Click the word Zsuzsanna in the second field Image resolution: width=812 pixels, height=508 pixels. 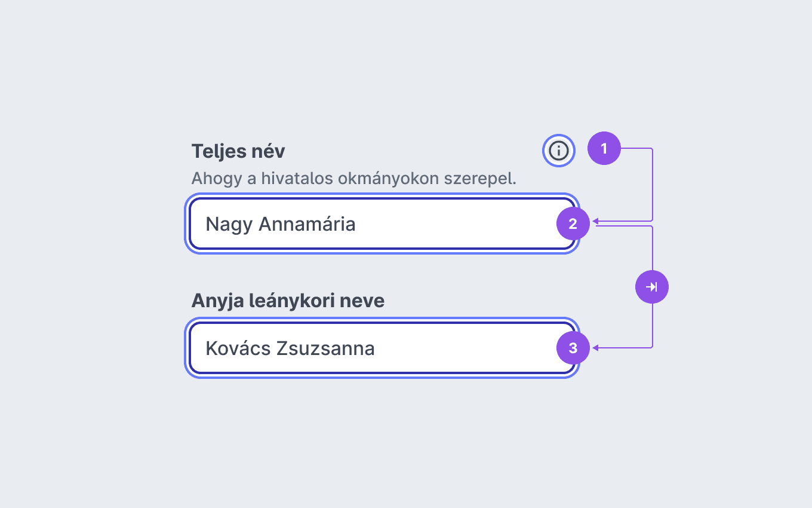point(325,348)
